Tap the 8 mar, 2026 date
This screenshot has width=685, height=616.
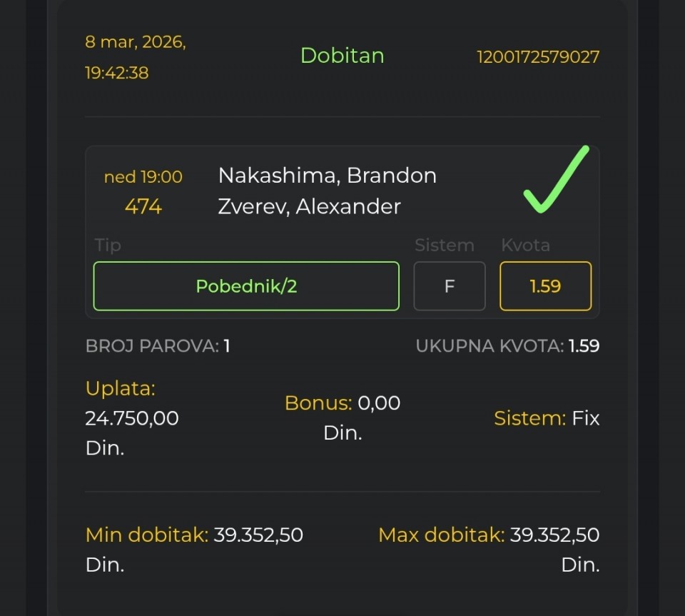tap(136, 41)
